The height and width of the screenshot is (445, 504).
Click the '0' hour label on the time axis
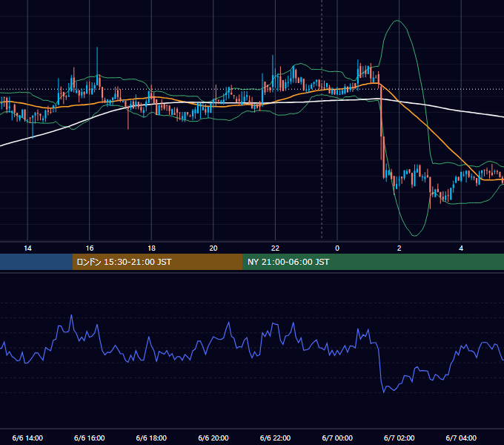coord(337,248)
